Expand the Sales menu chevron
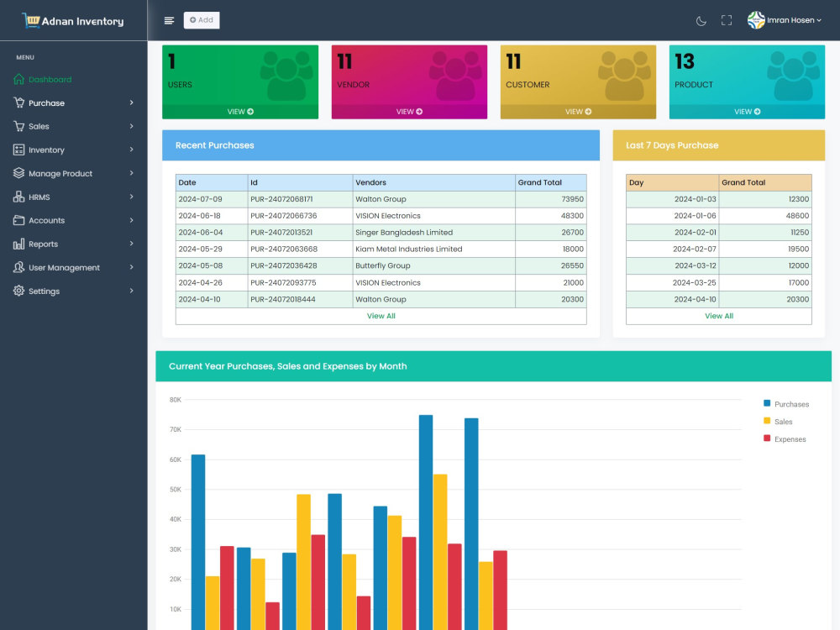The width and height of the screenshot is (840, 630). pos(131,126)
